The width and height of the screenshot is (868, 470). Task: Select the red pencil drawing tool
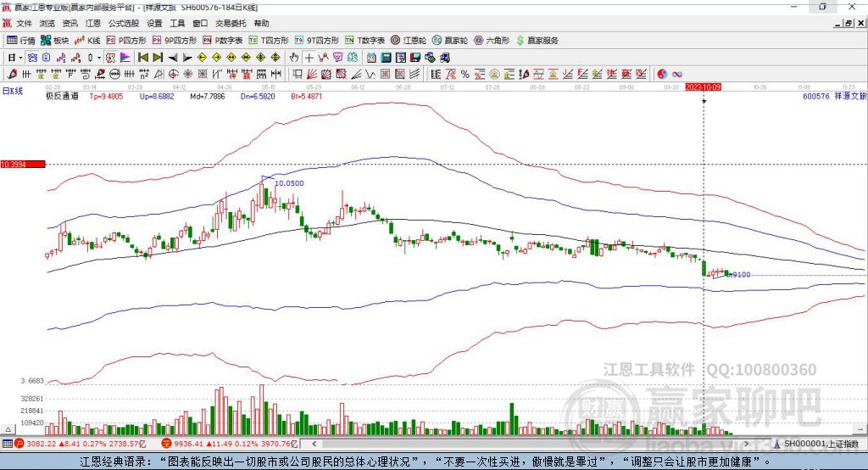12,75
